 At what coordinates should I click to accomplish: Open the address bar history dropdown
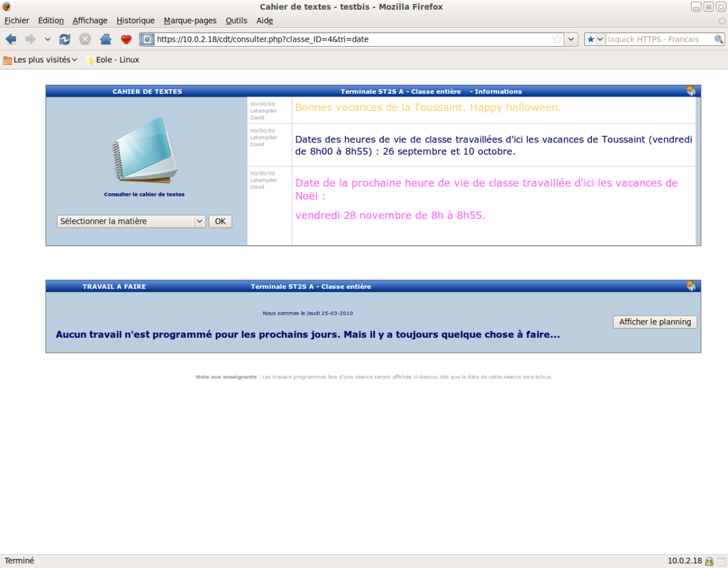click(x=571, y=39)
